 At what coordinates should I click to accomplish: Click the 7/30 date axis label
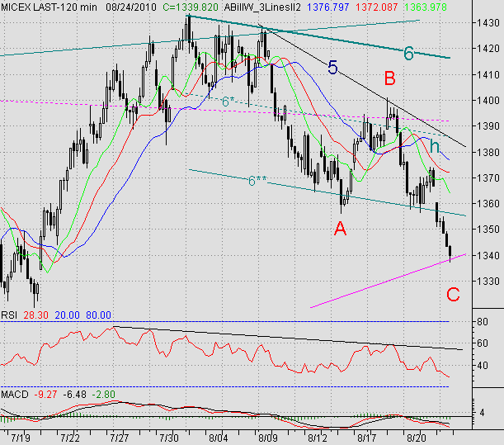[169, 438]
